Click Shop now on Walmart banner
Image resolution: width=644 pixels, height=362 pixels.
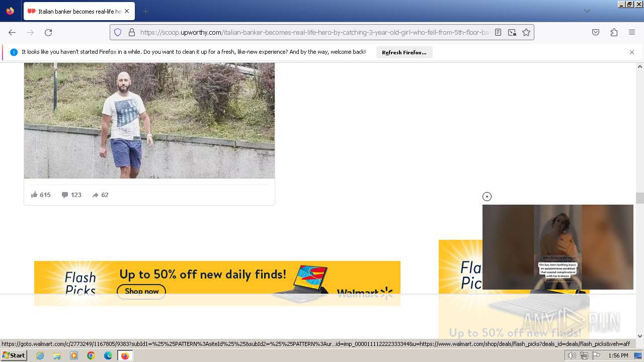(141, 292)
